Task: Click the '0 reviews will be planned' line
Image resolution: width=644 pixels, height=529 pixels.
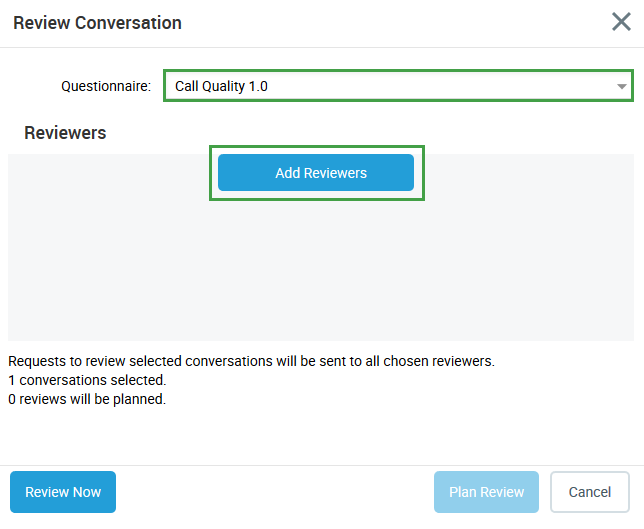Action: pyautogui.click(x=87, y=399)
